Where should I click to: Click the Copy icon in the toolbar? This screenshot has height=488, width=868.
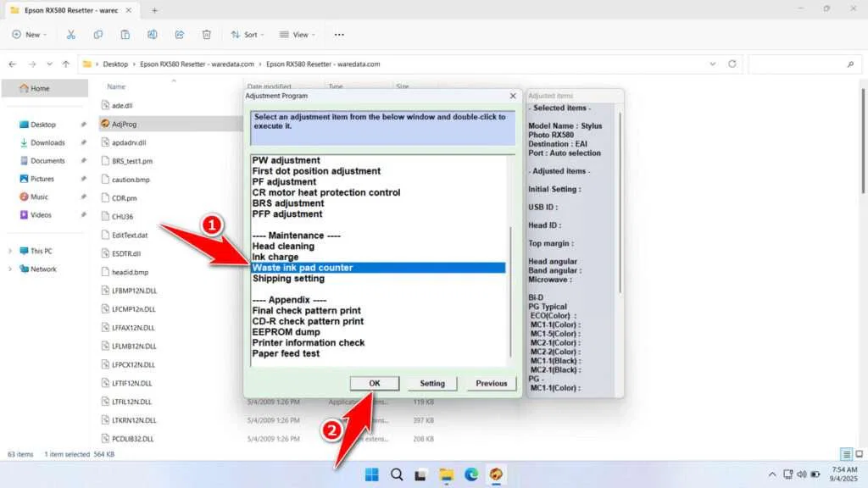(98, 34)
